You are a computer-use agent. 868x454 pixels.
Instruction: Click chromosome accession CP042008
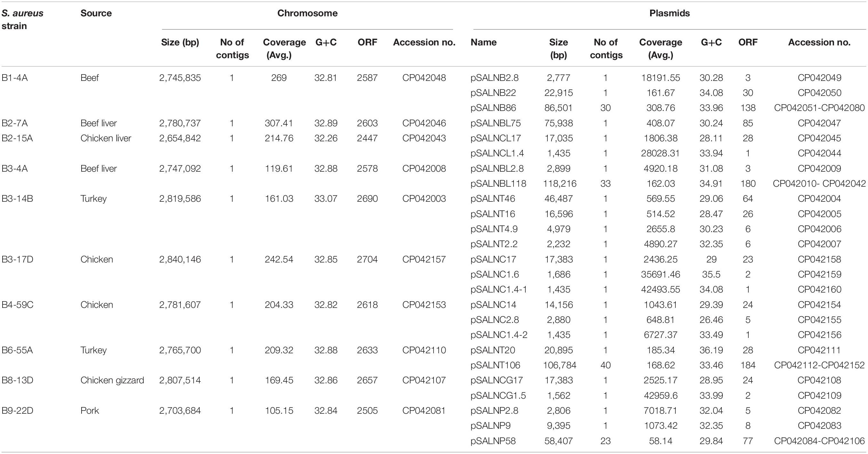(x=424, y=168)
